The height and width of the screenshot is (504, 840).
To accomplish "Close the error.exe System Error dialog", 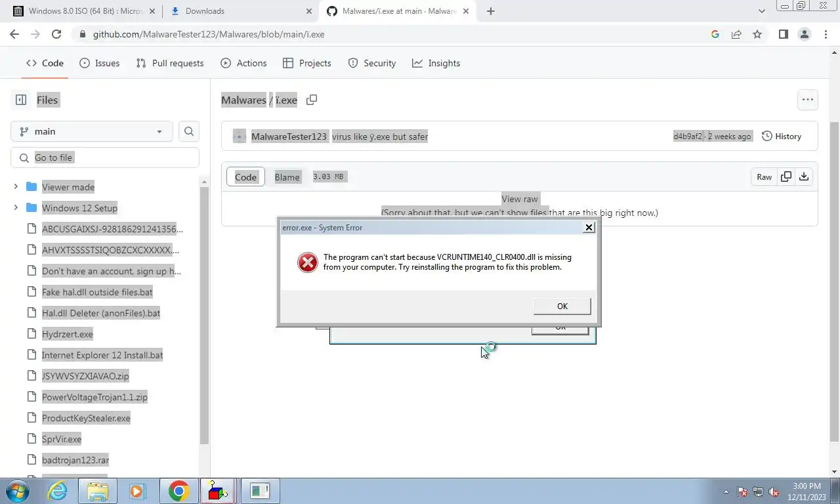I will pos(589,227).
